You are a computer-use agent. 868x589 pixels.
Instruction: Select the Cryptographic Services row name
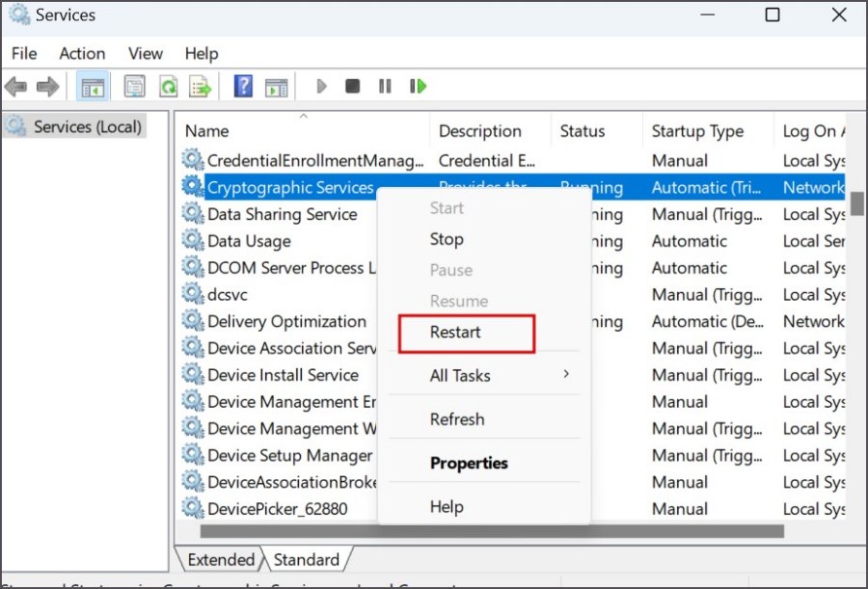[290, 188]
